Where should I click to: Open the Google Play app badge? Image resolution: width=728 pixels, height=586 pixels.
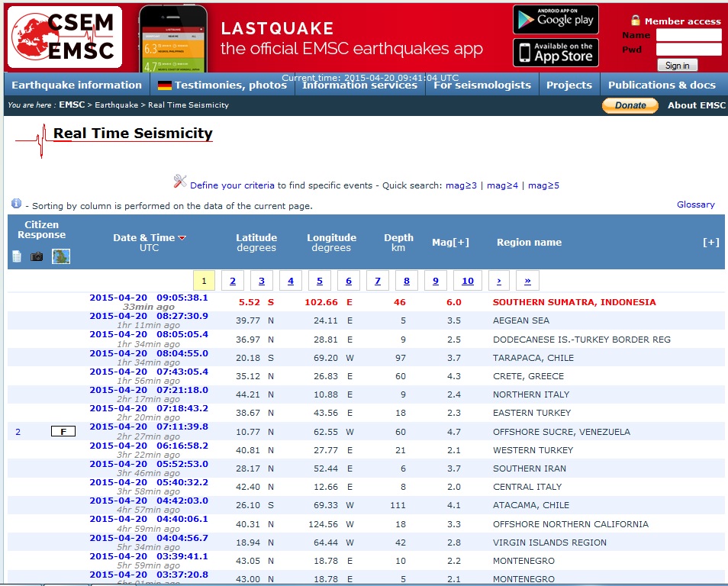[556, 20]
